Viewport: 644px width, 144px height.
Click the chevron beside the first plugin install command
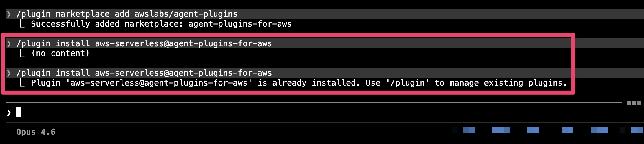9,44
